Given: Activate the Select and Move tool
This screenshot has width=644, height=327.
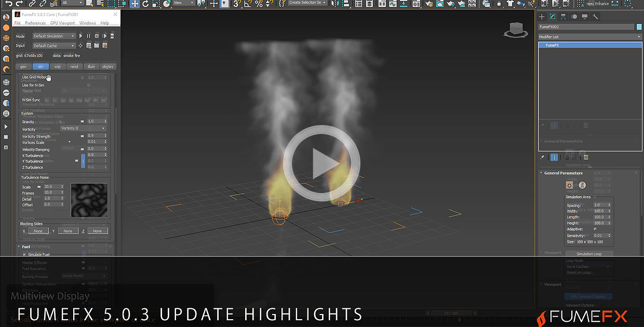Looking at the screenshot, I should pyautogui.click(x=135, y=4).
